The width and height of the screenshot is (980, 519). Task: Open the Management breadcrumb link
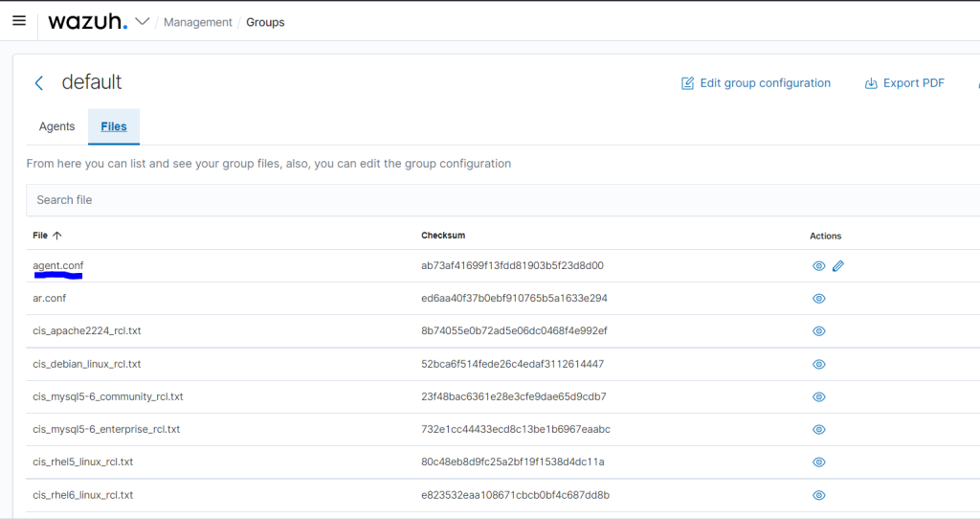tap(197, 22)
